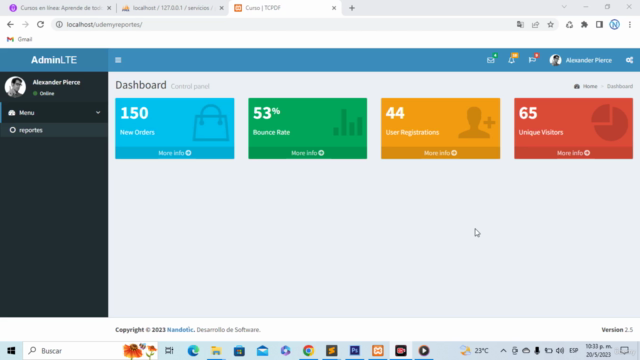Show hidden system tray icons
This screenshot has height=360, width=640.
[503, 351]
